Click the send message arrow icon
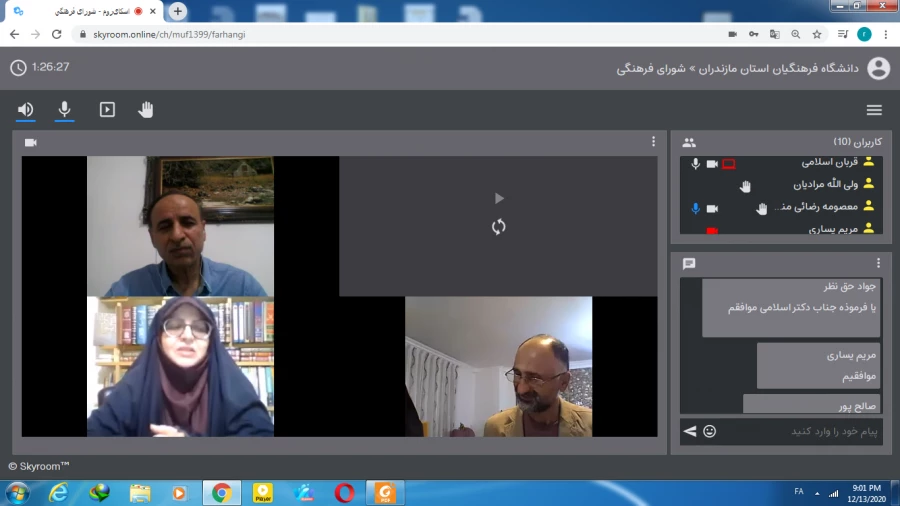The width and height of the screenshot is (900, 506). (689, 431)
